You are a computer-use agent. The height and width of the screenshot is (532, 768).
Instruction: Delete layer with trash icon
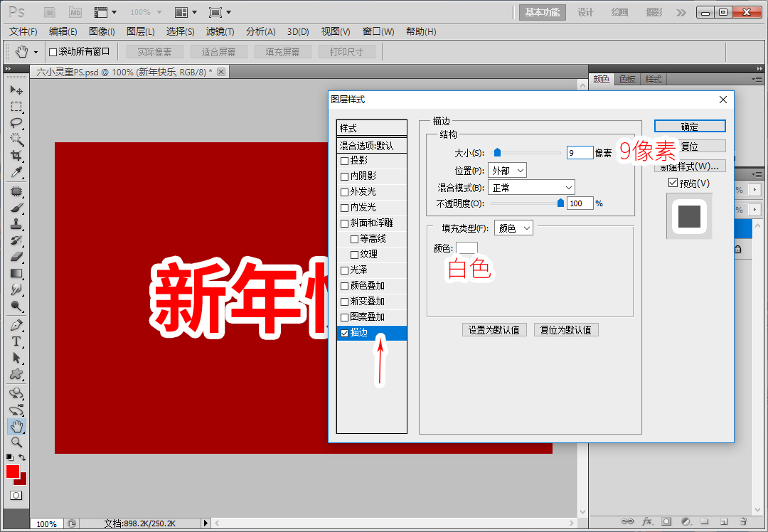click(x=743, y=521)
